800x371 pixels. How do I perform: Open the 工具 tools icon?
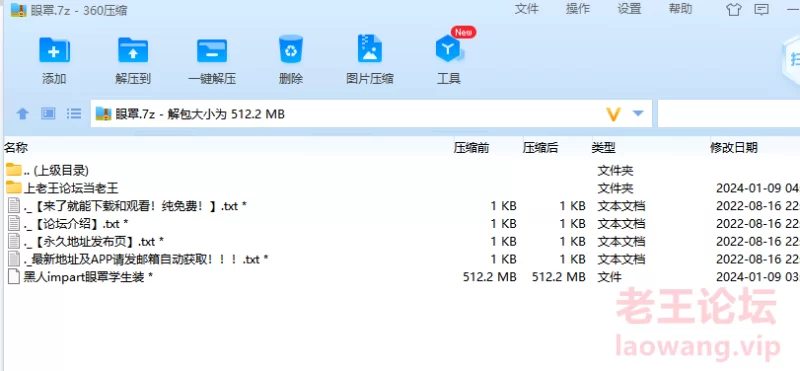(x=448, y=50)
